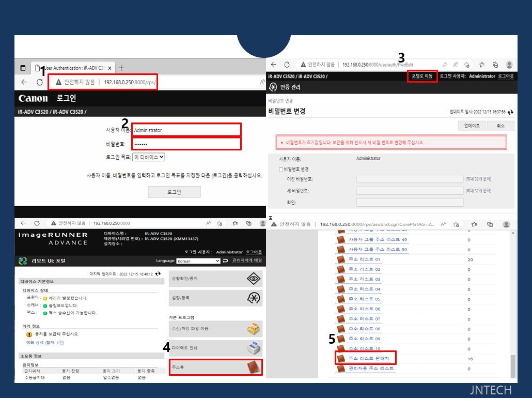Select the User Authentication : iR-ADV tab
Screen dimensions: 532x398
click(x=73, y=68)
